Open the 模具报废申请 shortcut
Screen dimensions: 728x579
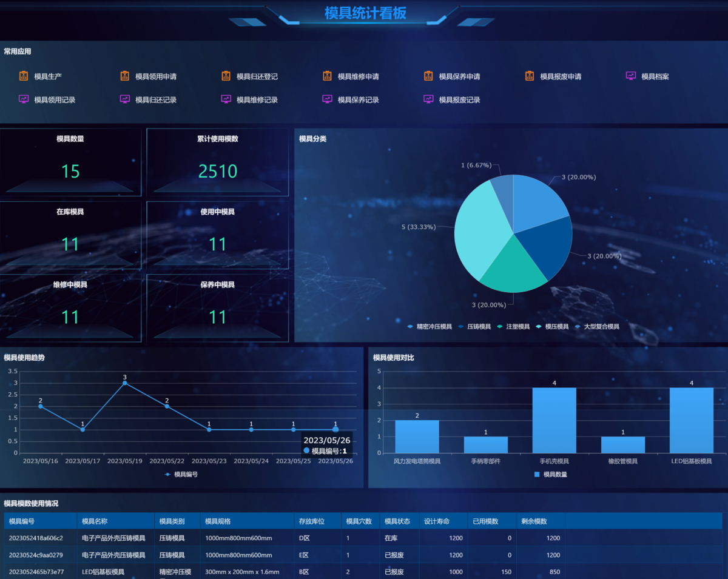[553, 76]
